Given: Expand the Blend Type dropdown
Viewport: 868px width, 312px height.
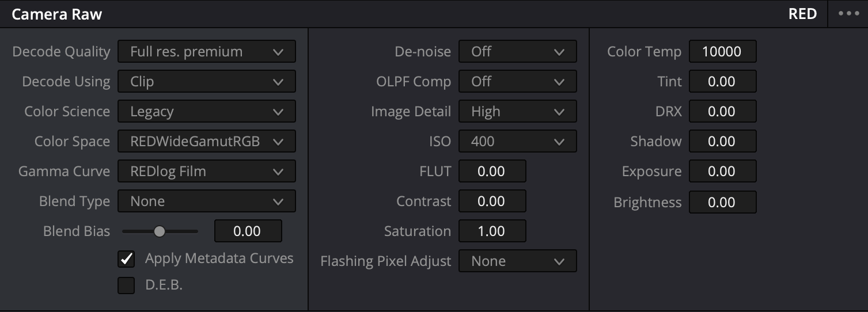Looking at the screenshot, I should point(206,201).
